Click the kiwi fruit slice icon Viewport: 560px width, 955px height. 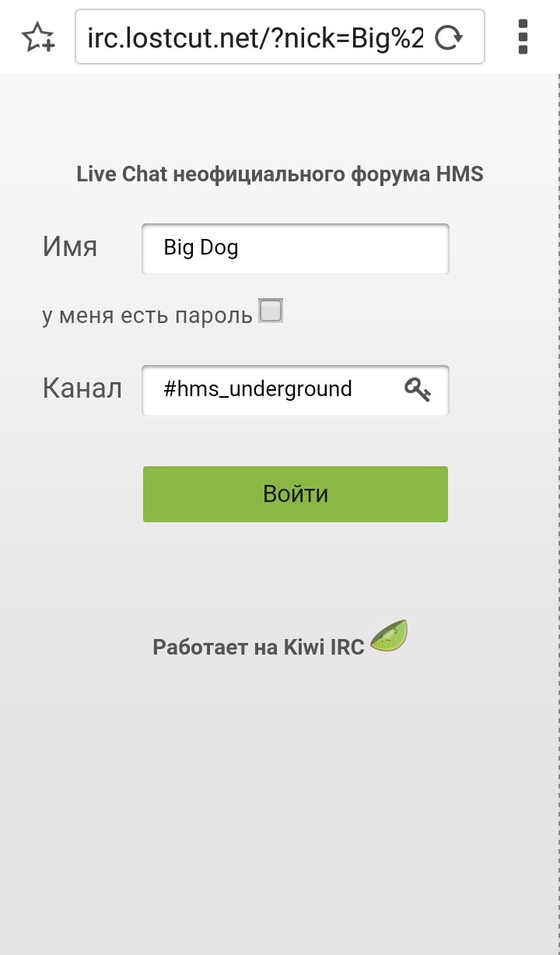coord(390,637)
